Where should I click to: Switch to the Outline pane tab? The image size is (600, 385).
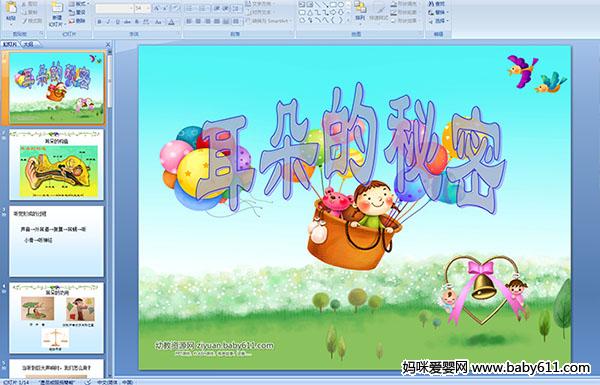tap(28, 44)
